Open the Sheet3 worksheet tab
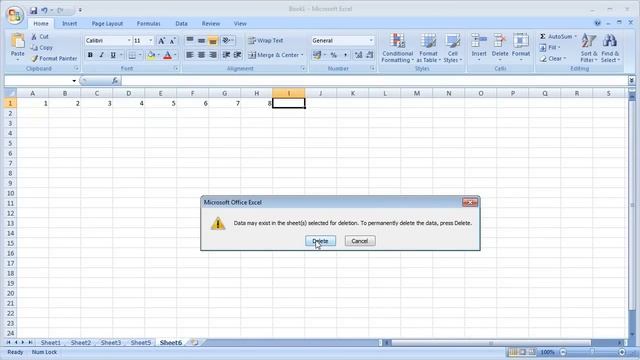The width and height of the screenshot is (640, 360). point(111,342)
